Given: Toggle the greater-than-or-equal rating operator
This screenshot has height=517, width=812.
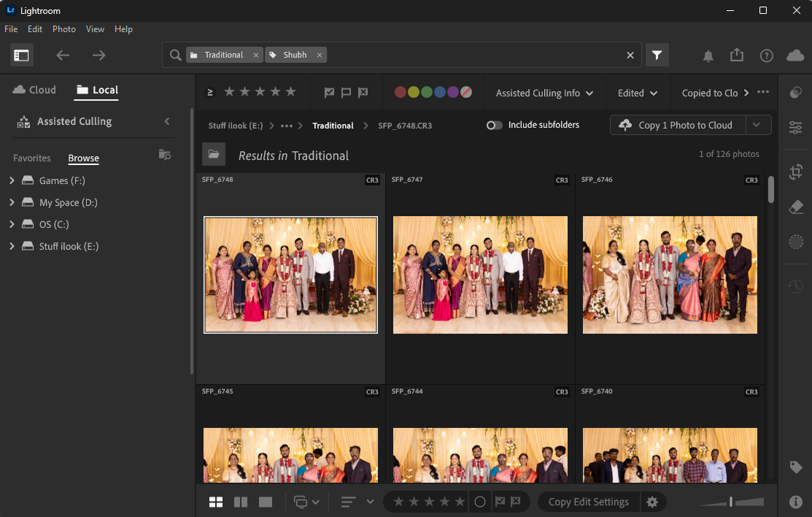Looking at the screenshot, I should pyautogui.click(x=209, y=92).
